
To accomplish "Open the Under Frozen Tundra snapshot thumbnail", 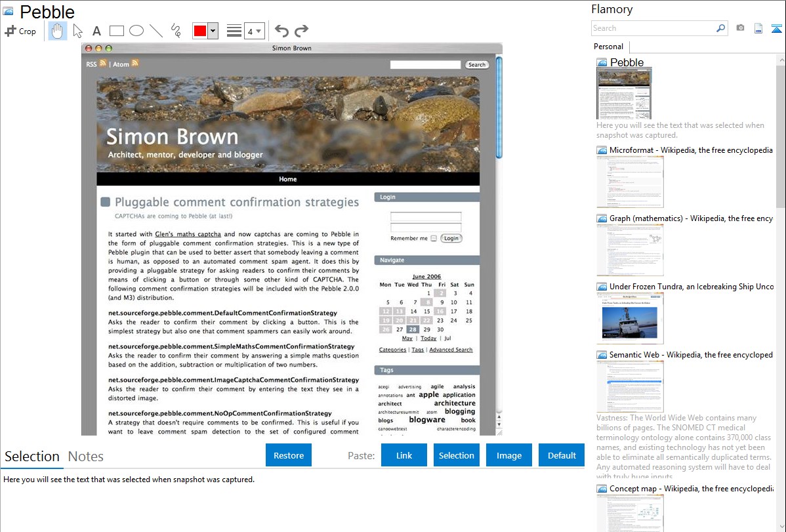I will [630, 318].
